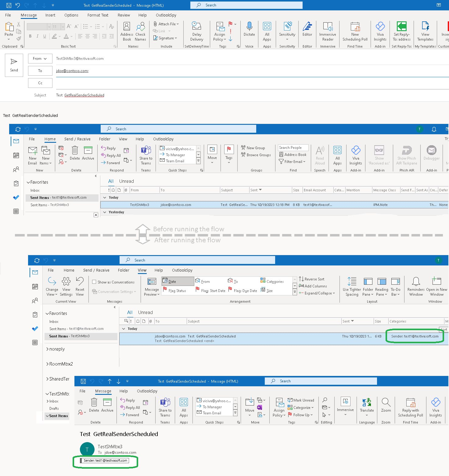Click Use Tighter Spacing icon
Image resolution: width=449 pixels, height=476 pixels.
352,287
